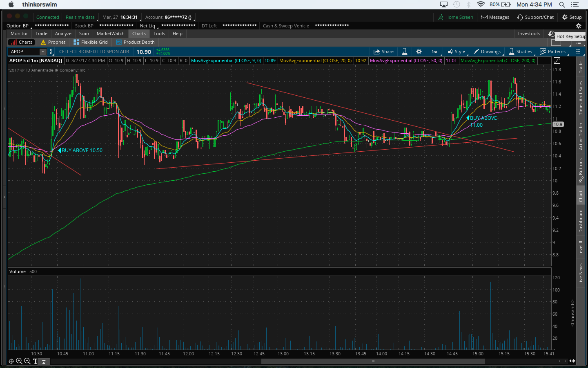588x368 pixels.
Task: Open the 1m timeframe dropdown
Action: pyautogui.click(x=435, y=52)
